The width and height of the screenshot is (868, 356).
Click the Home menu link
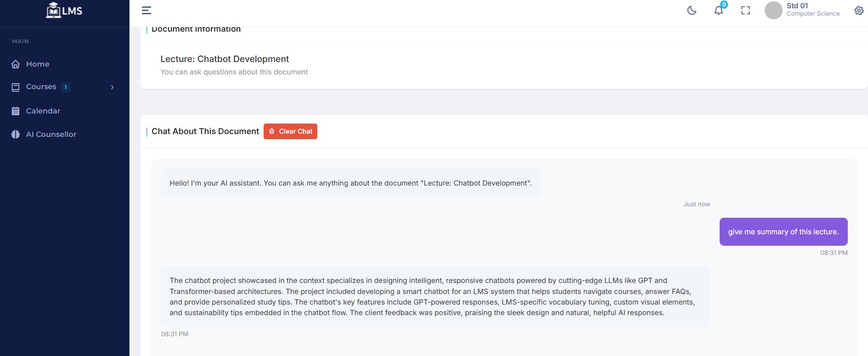coord(65,64)
